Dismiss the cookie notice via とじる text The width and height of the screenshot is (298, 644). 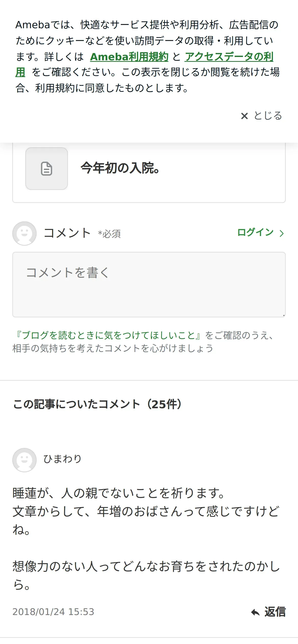pyautogui.click(x=268, y=116)
